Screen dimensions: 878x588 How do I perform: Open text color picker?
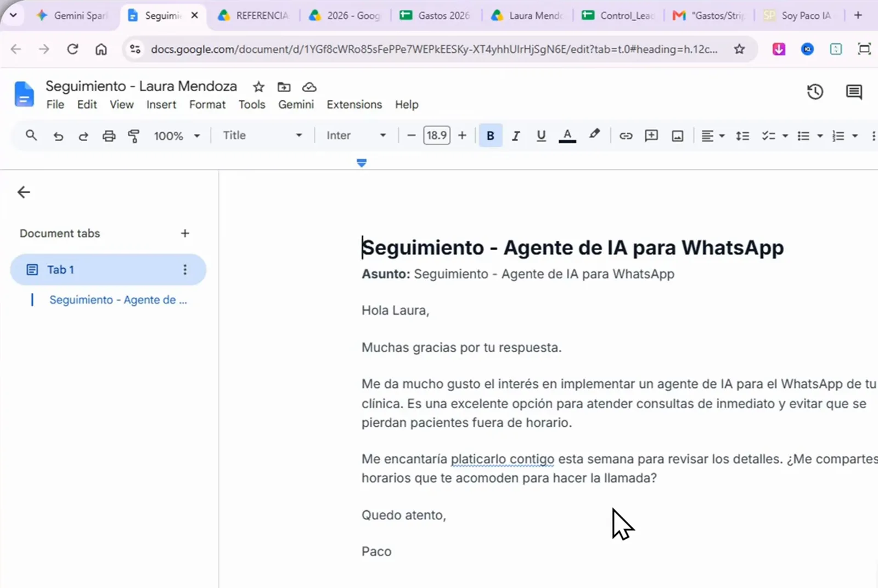pyautogui.click(x=567, y=136)
